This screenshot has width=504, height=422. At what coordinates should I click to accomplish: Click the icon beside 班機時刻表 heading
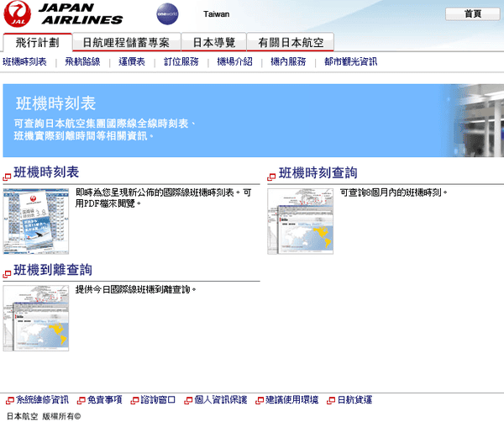[8, 177]
